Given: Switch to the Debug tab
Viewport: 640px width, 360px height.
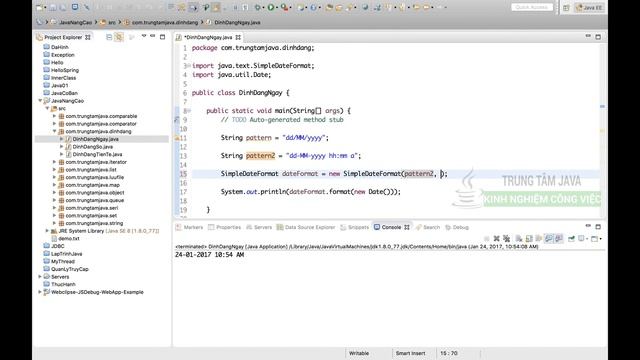Looking at the screenshot, I should [x=457, y=227].
